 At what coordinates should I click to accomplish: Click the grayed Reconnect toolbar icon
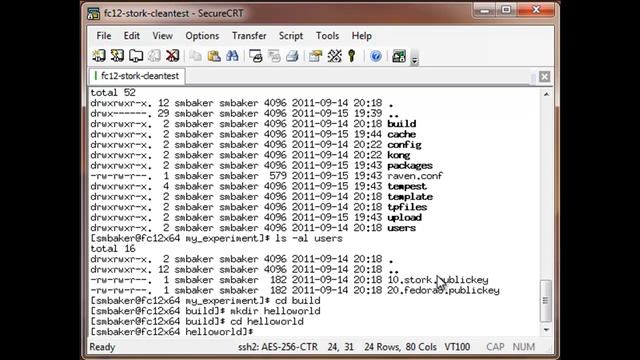click(154, 56)
